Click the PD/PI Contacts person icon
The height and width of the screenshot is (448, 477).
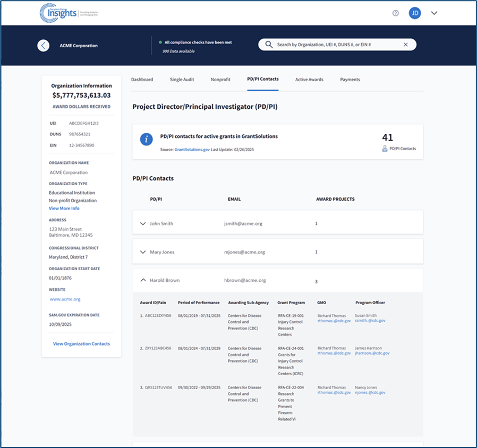point(385,149)
